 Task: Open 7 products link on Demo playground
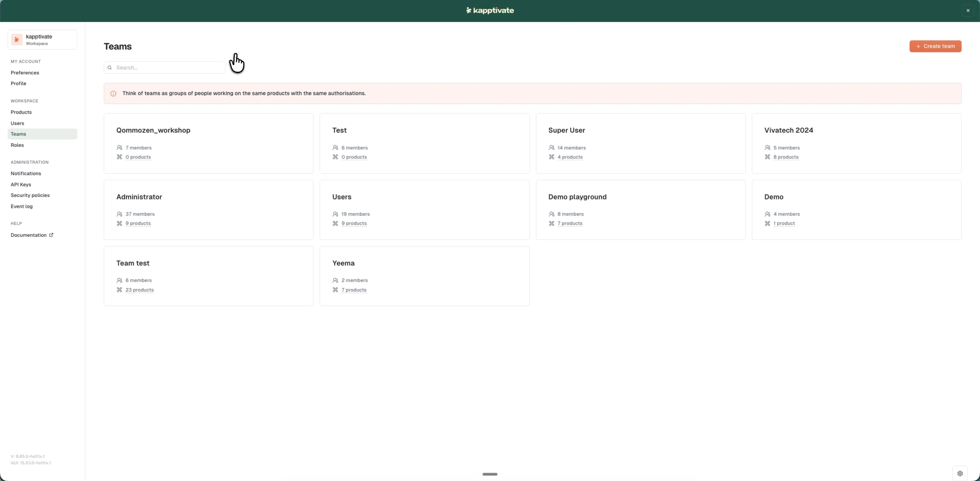pos(570,223)
